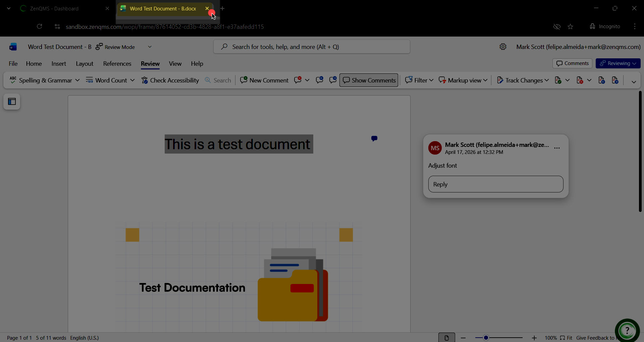Click the Next Change icon

click(615, 80)
